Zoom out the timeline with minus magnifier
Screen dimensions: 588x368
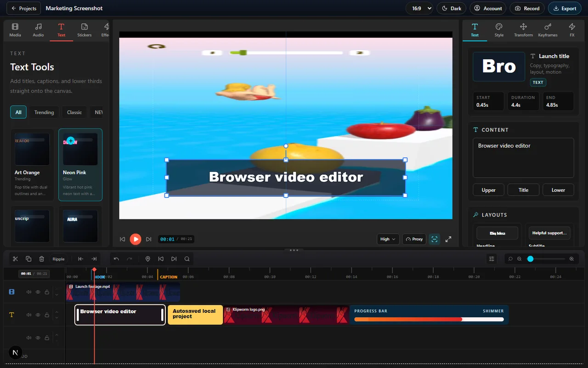point(519,259)
